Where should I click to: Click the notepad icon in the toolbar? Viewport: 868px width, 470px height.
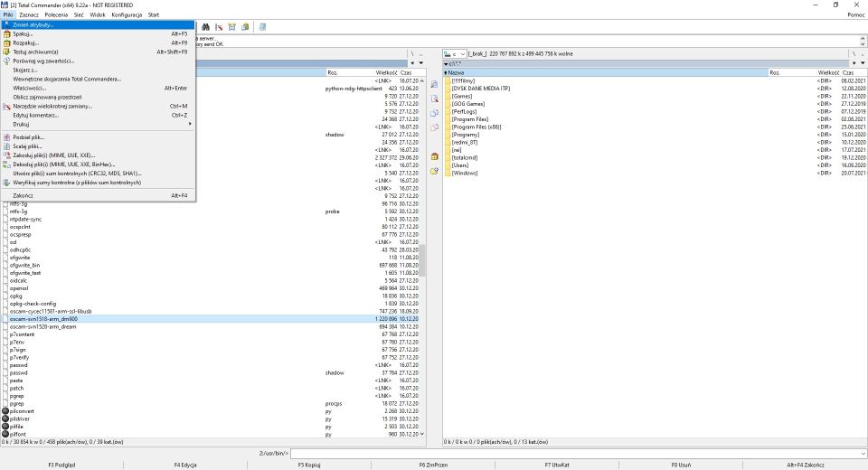pos(262,27)
